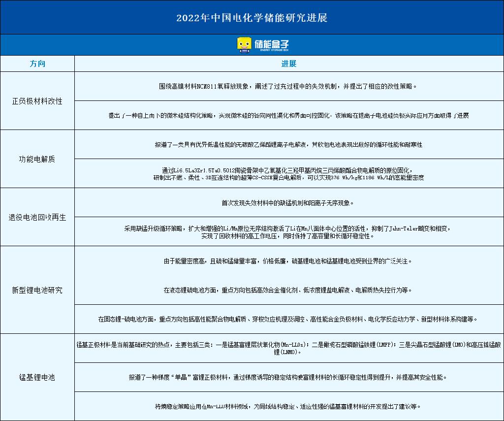The height and width of the screenshot is (421, 504).
Task: Select the row mentioning Jahn-Teller distortion
Action: (x=288, y=232)
